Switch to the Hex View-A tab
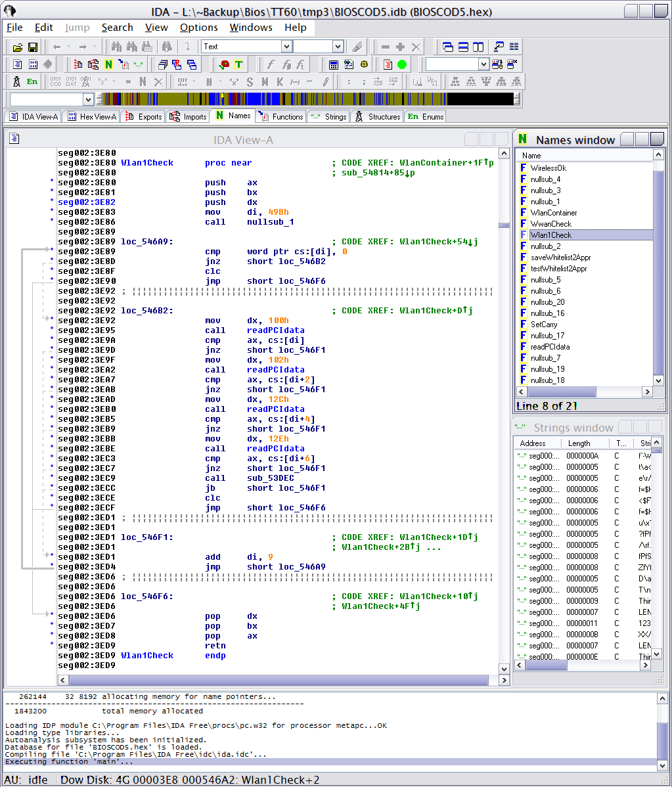 coord(91,116)
